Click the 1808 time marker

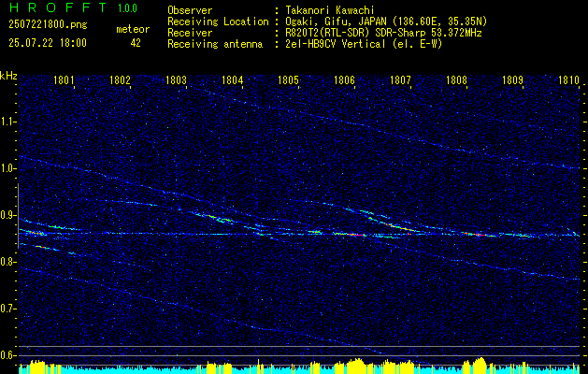pyautogui.click(x=457, y=79)
